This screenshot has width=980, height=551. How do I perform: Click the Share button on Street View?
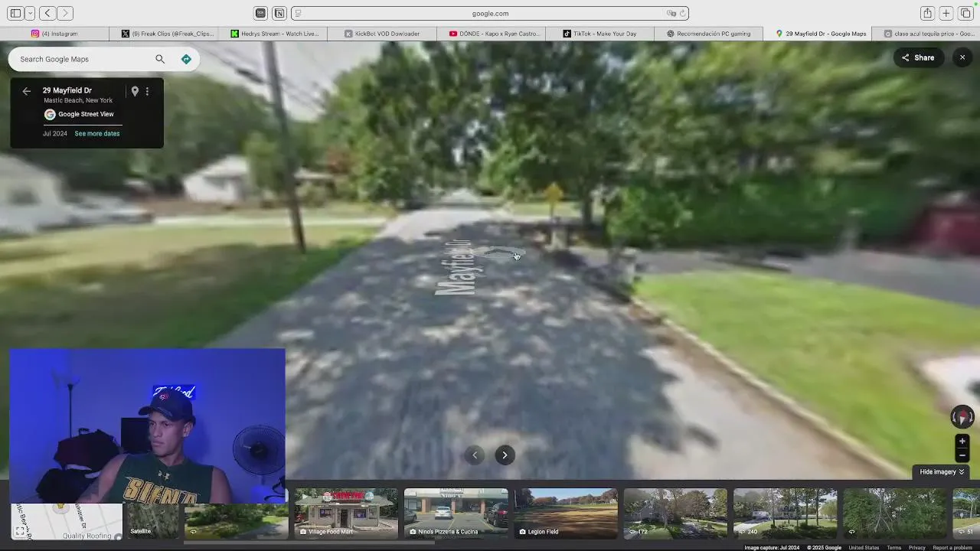coord(918,57)
